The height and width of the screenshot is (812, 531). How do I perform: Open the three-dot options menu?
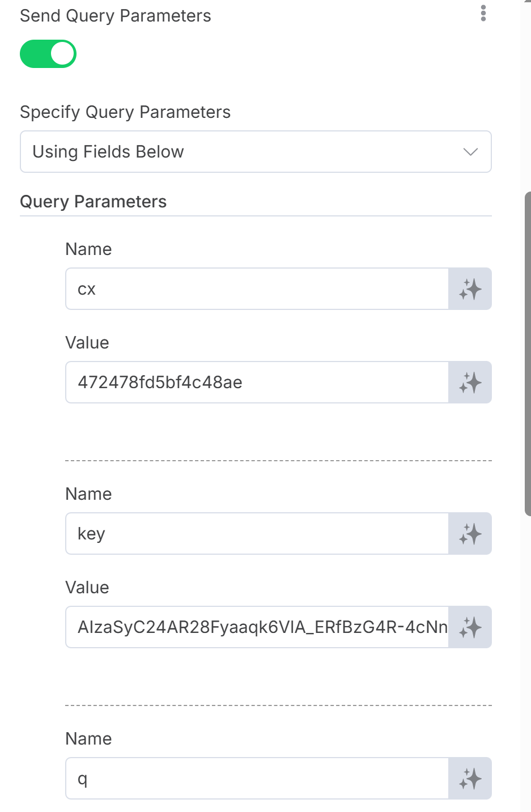point(483,14)
